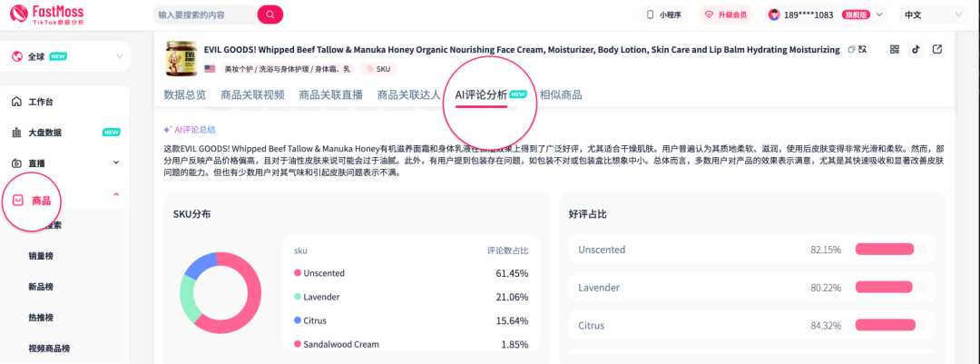This screenshot has width=980, height=364.
Task: Expand the 全球 region dropdown
Action: [120, 56]
